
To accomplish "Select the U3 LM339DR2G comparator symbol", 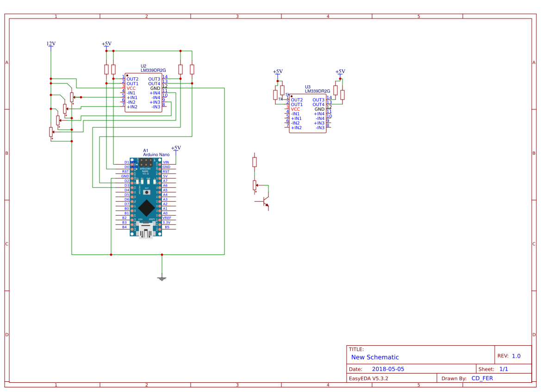I will (x=308, y=113).
